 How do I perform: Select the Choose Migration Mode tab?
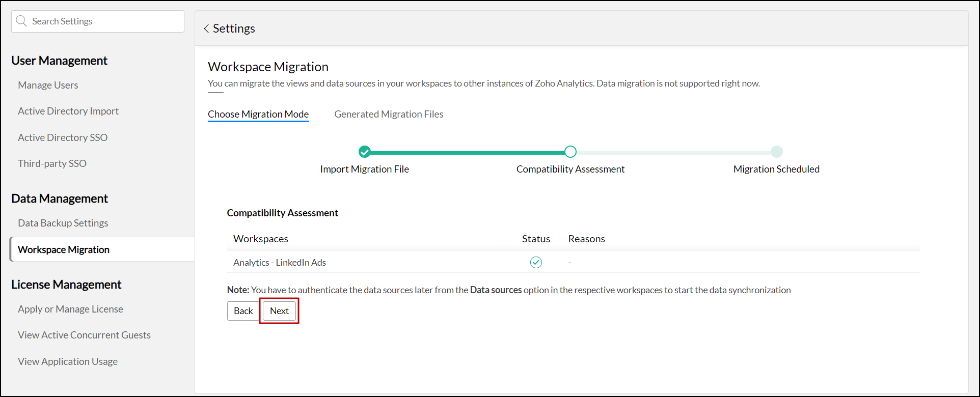click(258, 114)
